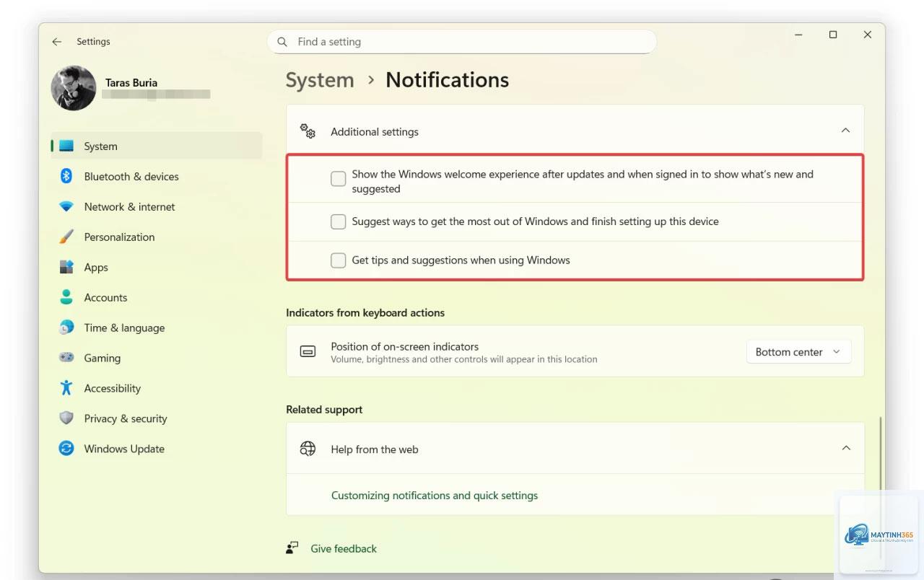This screenshot has width=924, height=580.
Task: Click the on-screen indicators position icon
Action: [x=308, y=352]
